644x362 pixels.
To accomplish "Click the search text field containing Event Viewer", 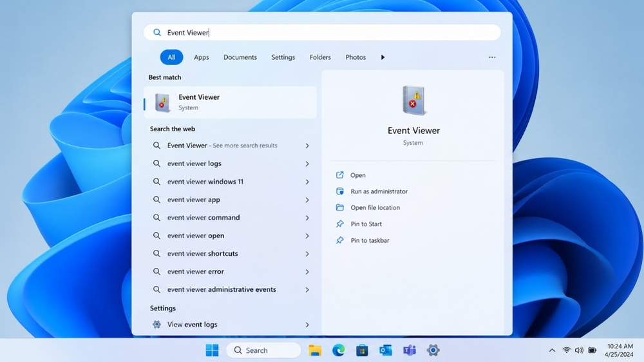I will point(322,32).
